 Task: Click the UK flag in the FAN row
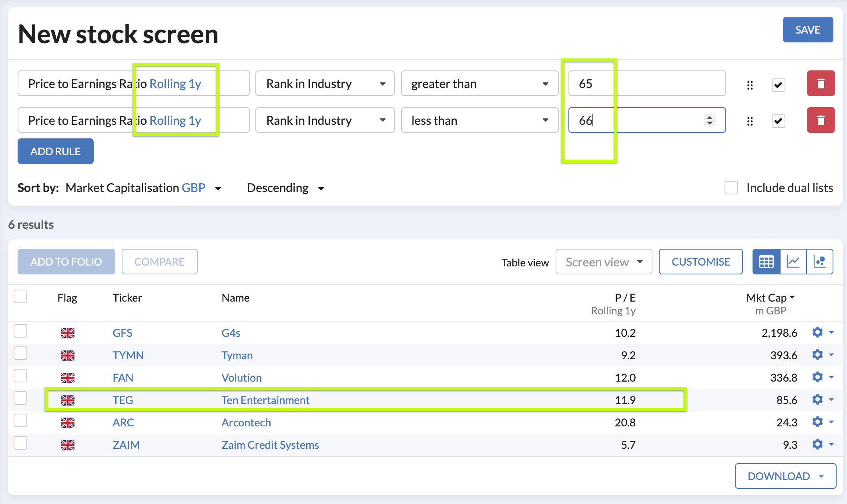(x=68, y=378)
